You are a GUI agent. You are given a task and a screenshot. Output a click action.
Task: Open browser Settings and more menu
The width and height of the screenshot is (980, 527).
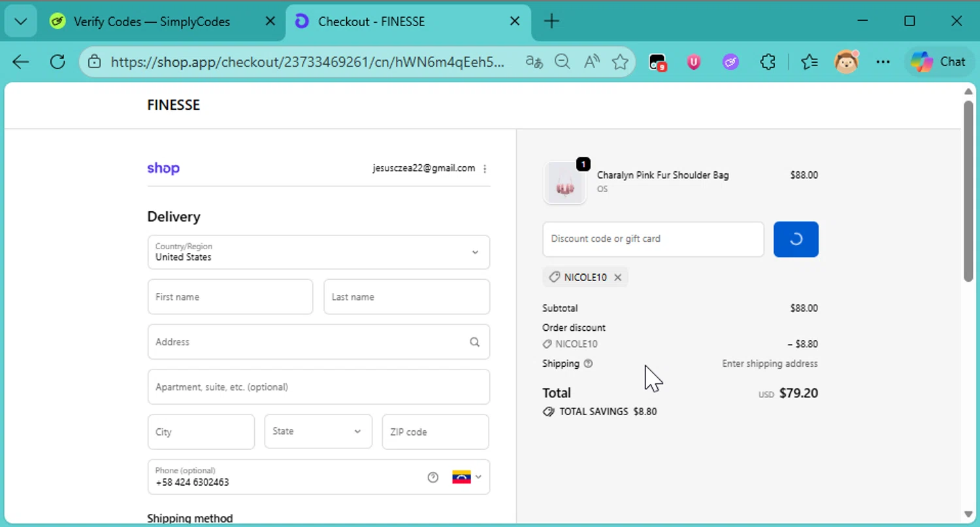[883, 62]
